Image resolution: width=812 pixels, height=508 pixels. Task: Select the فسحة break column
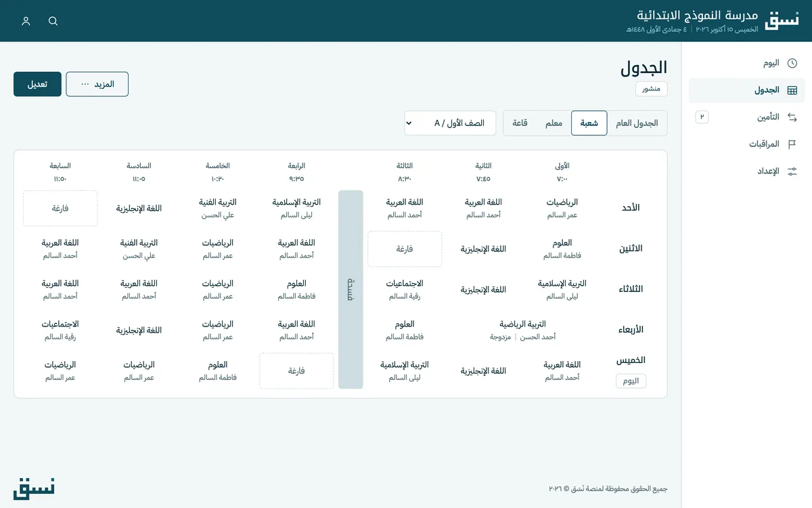351,289
